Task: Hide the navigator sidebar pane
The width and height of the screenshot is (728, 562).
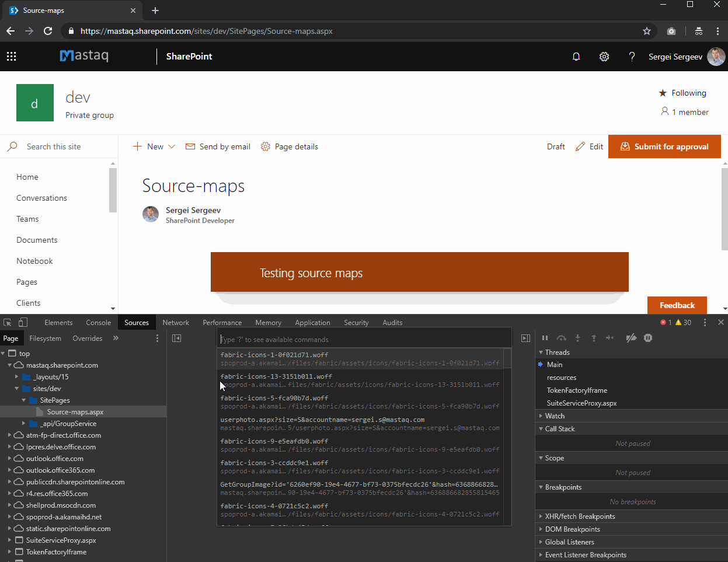Action: tap(177, 338)
